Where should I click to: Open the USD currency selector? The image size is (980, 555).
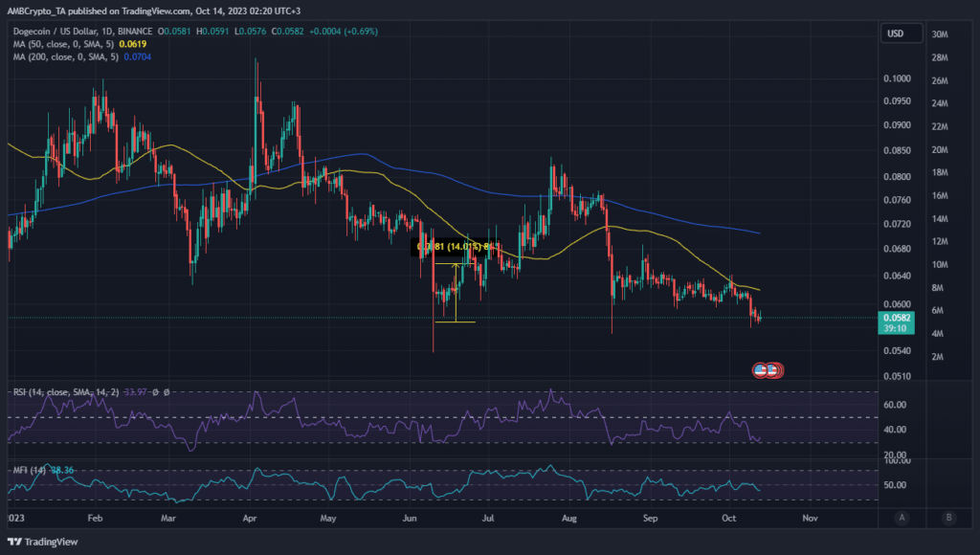(894, 33)
